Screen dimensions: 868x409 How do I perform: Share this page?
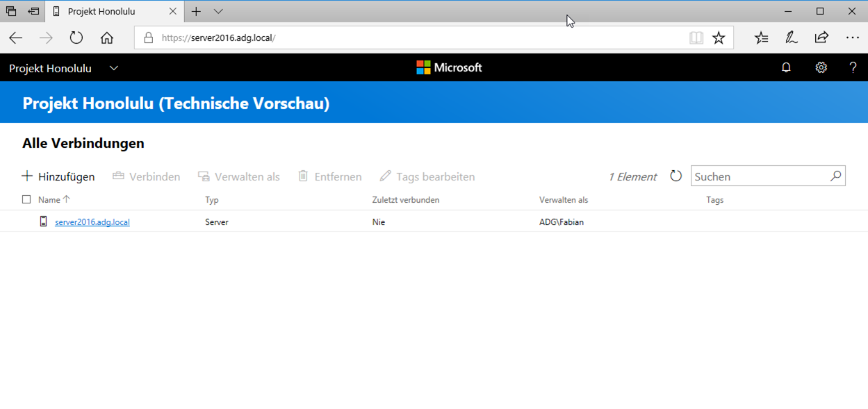[821, 37]
